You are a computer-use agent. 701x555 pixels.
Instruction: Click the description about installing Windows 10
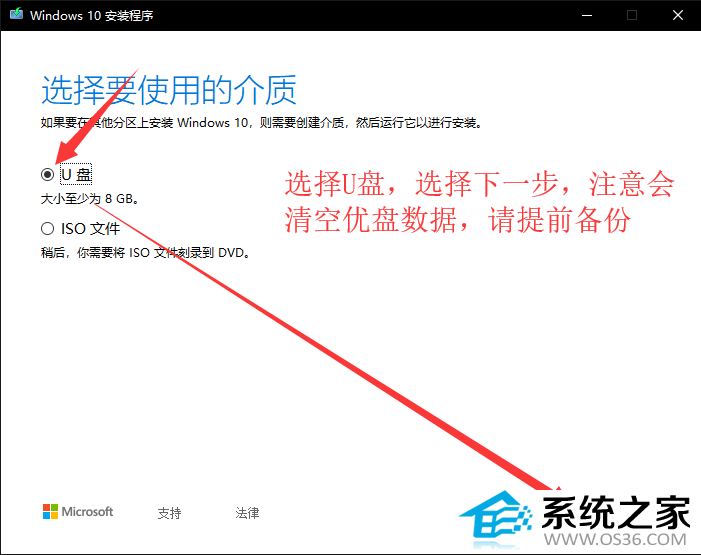[262, 123]
